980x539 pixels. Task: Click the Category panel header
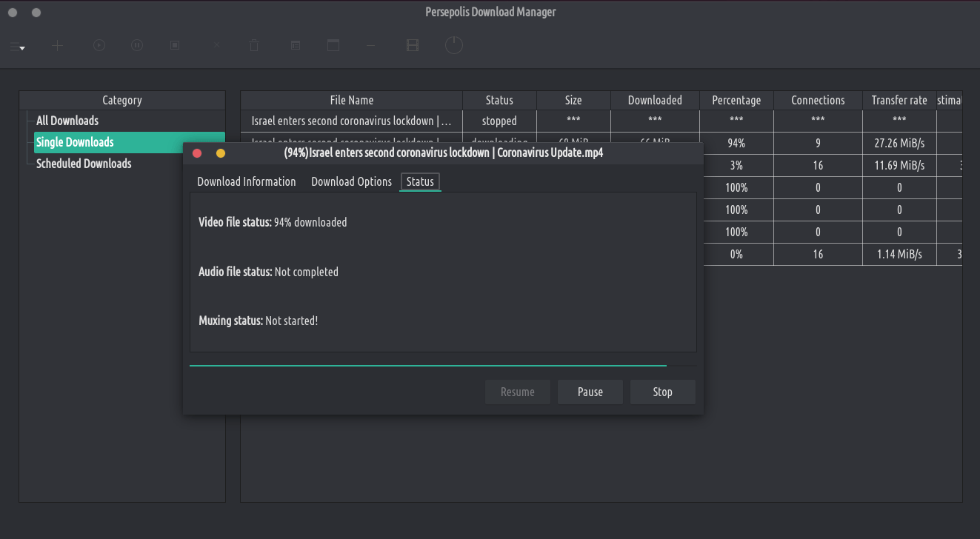(122, 100)
